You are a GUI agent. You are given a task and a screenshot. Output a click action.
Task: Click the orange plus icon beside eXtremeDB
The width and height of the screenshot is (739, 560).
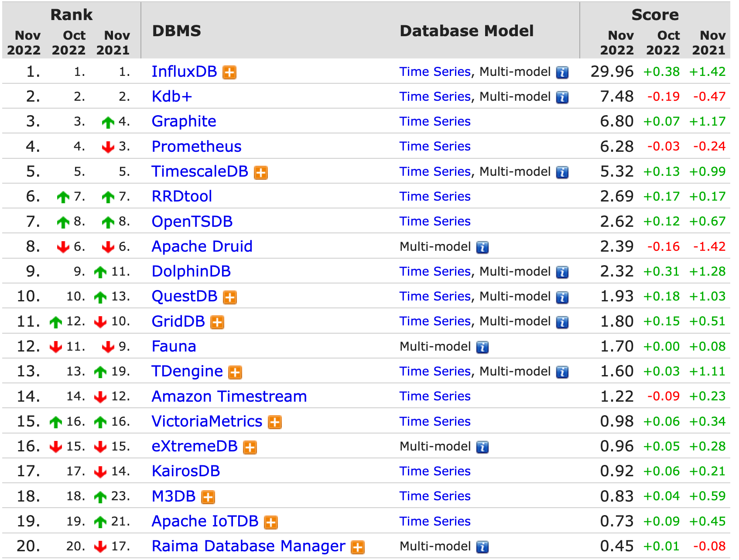[250, 447]
